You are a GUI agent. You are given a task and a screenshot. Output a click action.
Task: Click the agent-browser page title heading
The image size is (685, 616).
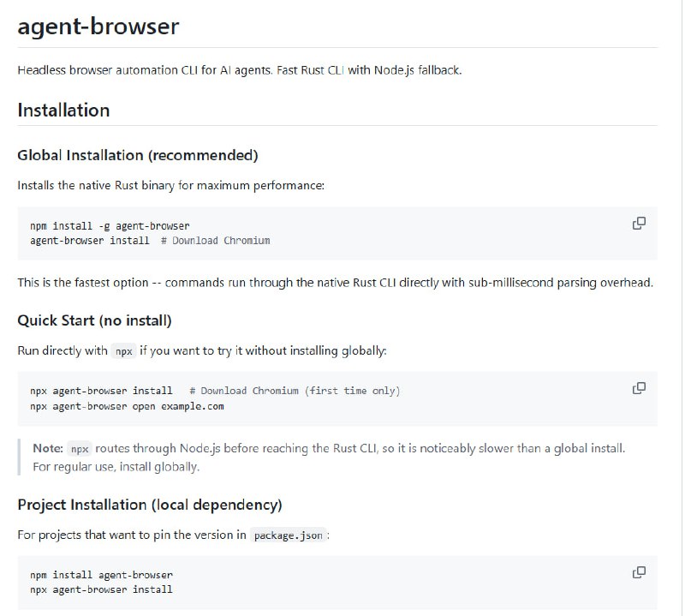[98, 26]
